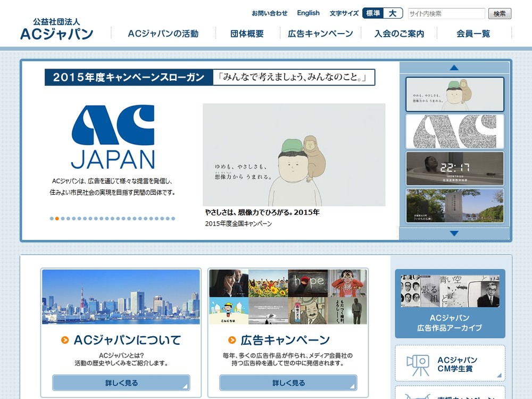Select the 22:17 bathtub thumbnail
Viewport: 532px width, 399px height.
pos(454,169)
